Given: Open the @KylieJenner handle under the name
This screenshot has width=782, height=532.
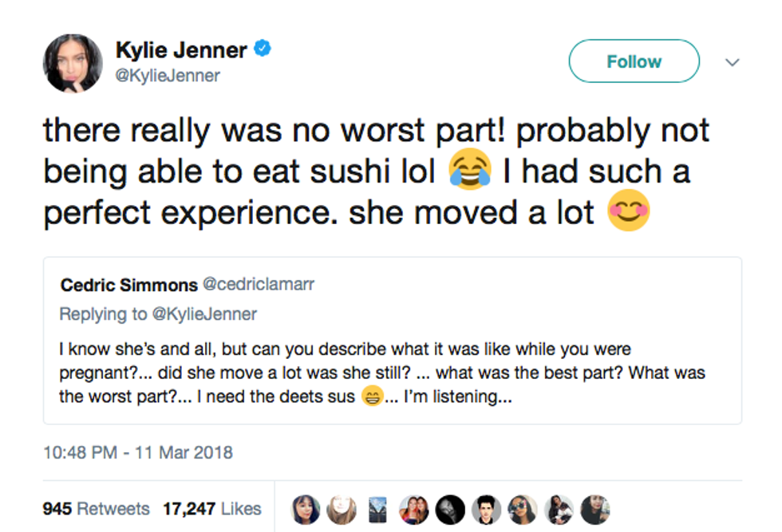Looking at the screenshot, I should pos(168,76).
